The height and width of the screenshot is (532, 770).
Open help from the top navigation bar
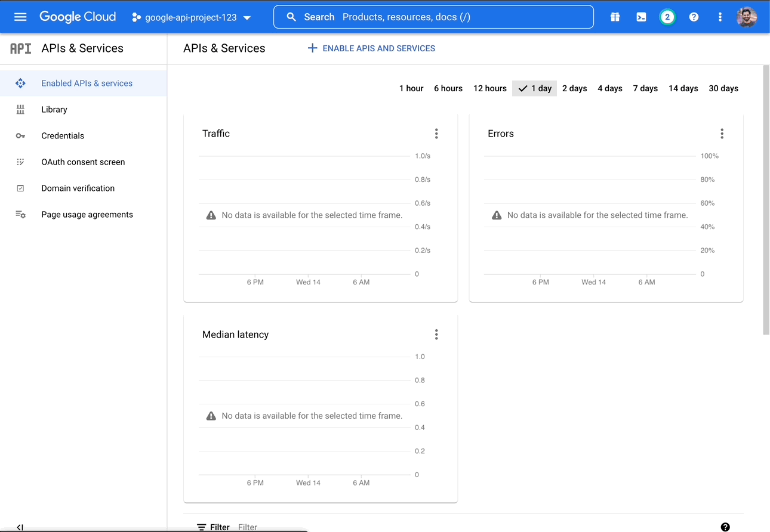(694, 17)
